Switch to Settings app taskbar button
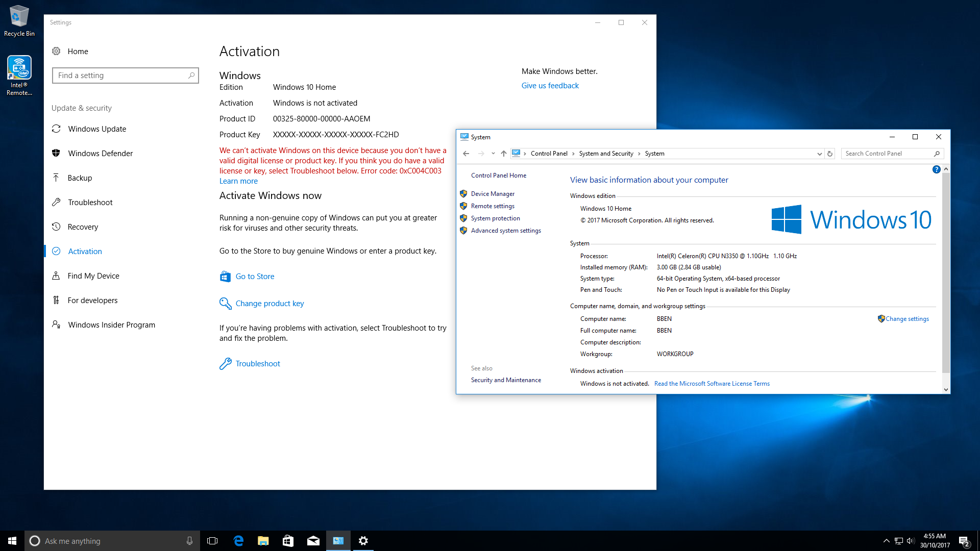This screenshot has height=551, width=980. click(363, 541)
